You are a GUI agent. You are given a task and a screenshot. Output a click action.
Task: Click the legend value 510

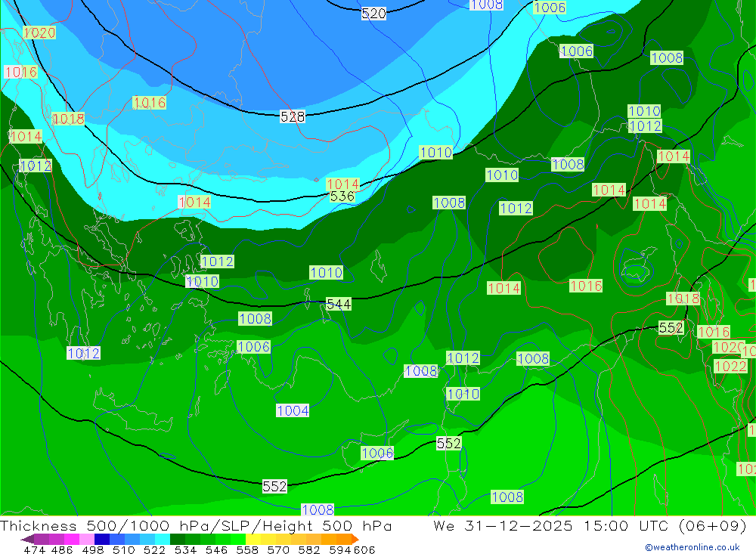[x=123, y=549]
